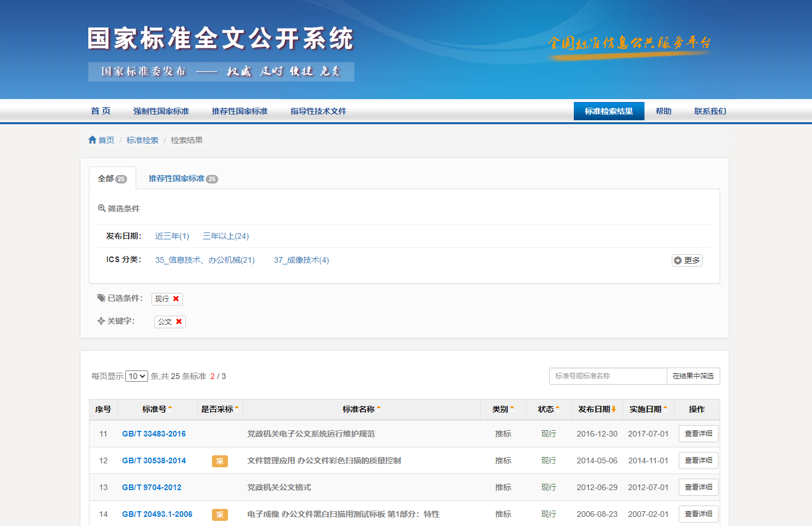The width and height of the screenshot is (812, 526).
Task: Remove the 现行 filter with red X
Action: pyautogui.click(x=176, y=299)
